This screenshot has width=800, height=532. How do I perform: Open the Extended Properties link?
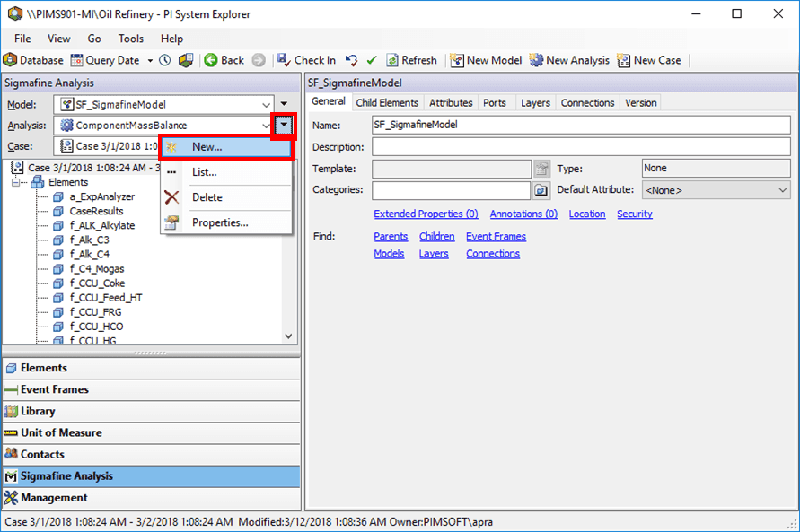(426, 214)
